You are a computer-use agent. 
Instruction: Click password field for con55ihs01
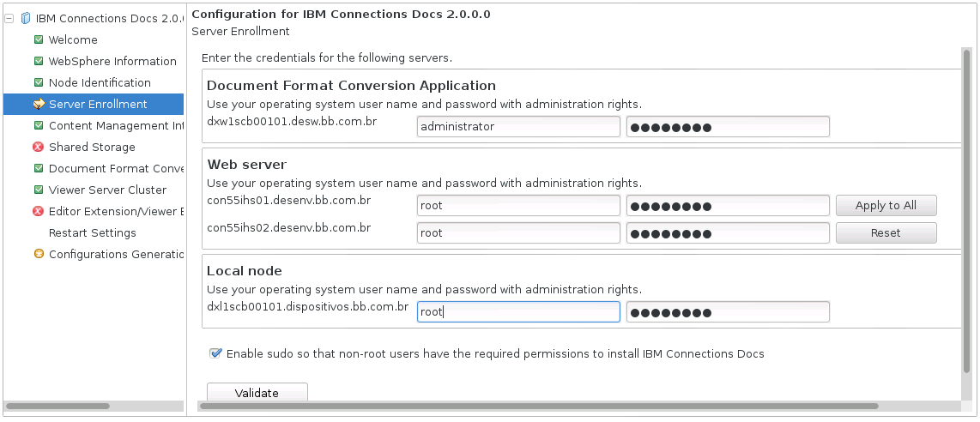[728, 206]
